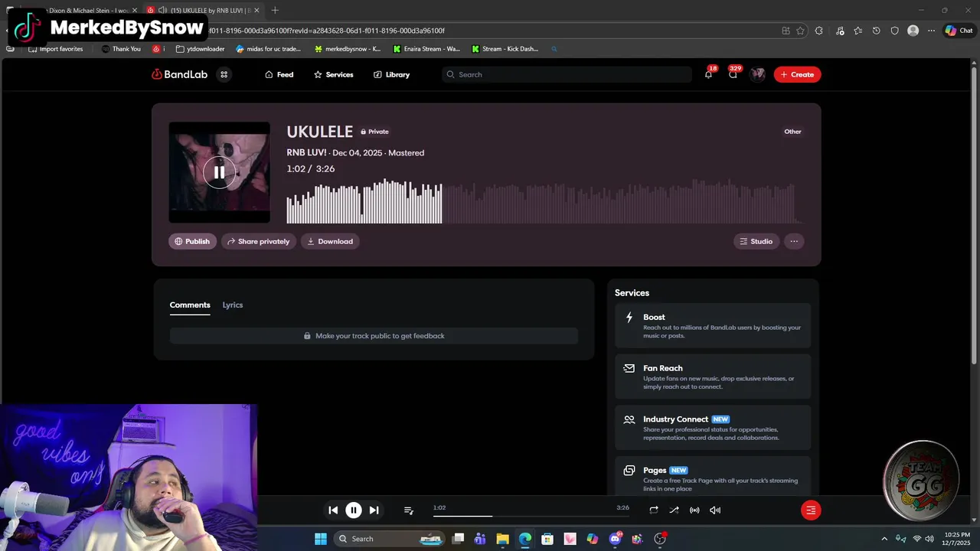Open ytdownloader bookmark folder
This screenshot has width=980, height=551.
pos(200,49)
